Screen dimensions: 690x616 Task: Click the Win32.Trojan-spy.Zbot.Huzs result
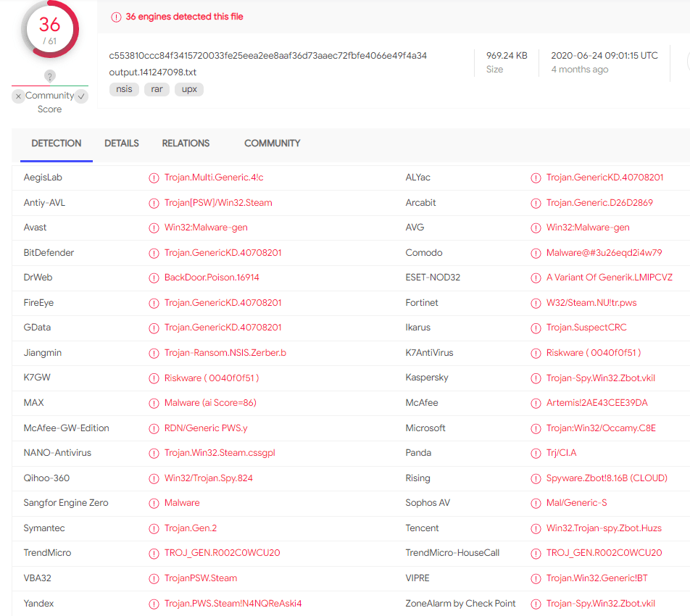(604, 528)
